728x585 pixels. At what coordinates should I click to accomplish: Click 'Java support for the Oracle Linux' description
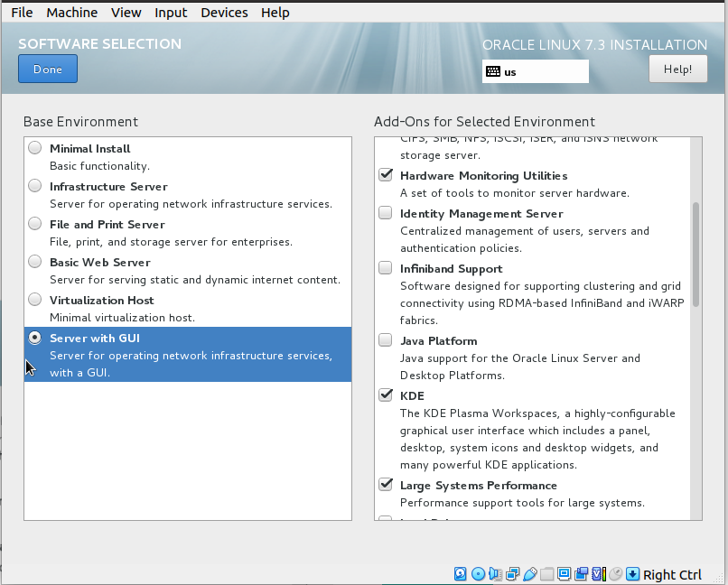click(x=520, y=367)
